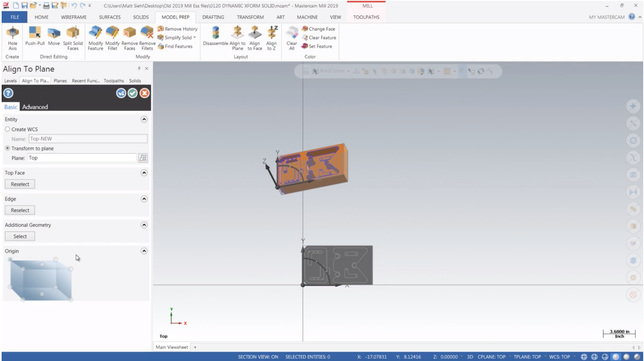Select the Change Face color command
Screen dimensions: 644x361
[x=318, y=29]
